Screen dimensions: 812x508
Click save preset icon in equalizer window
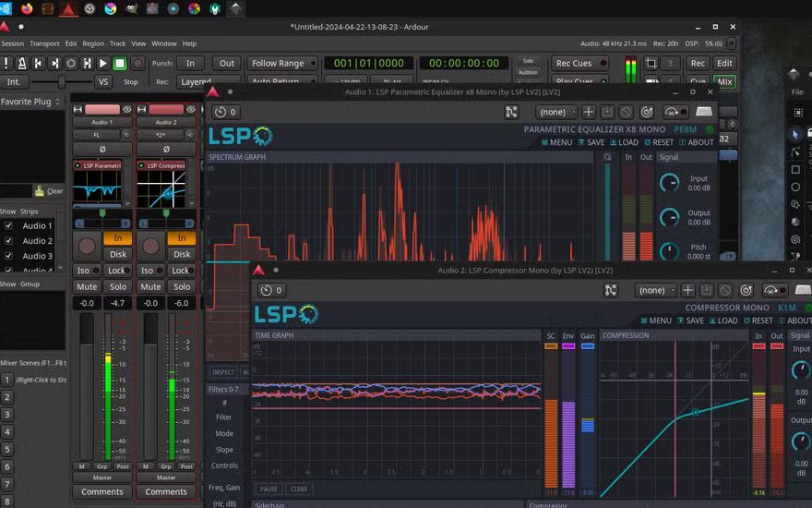[x=607, y=112]
